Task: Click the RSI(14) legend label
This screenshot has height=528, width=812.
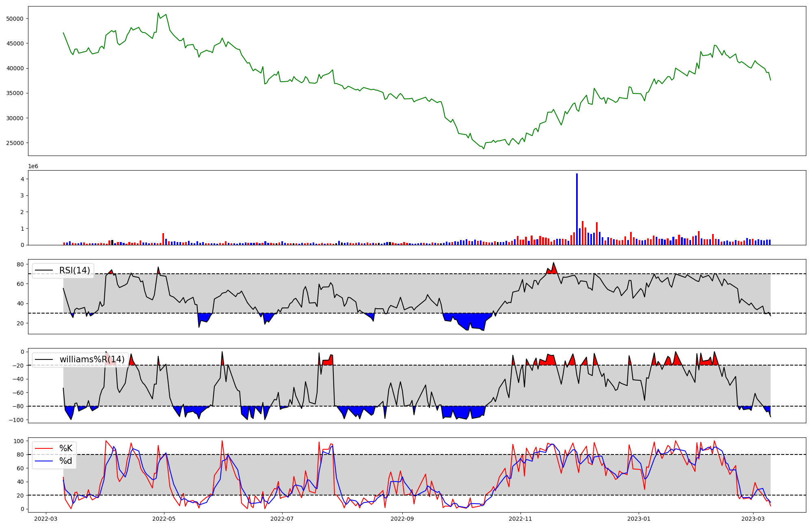Action: pos(75,270)
